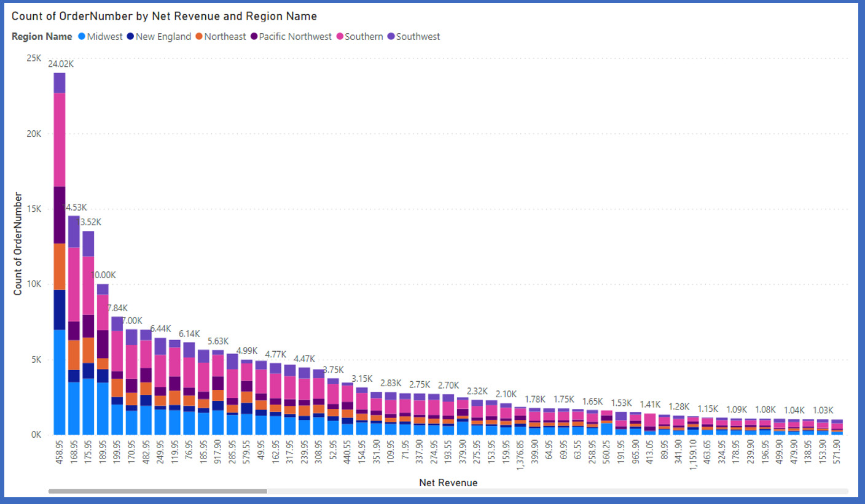Click the Net Revenue x-axis title
This screenshot has width=865, height=504.
(x=448, y=483)
